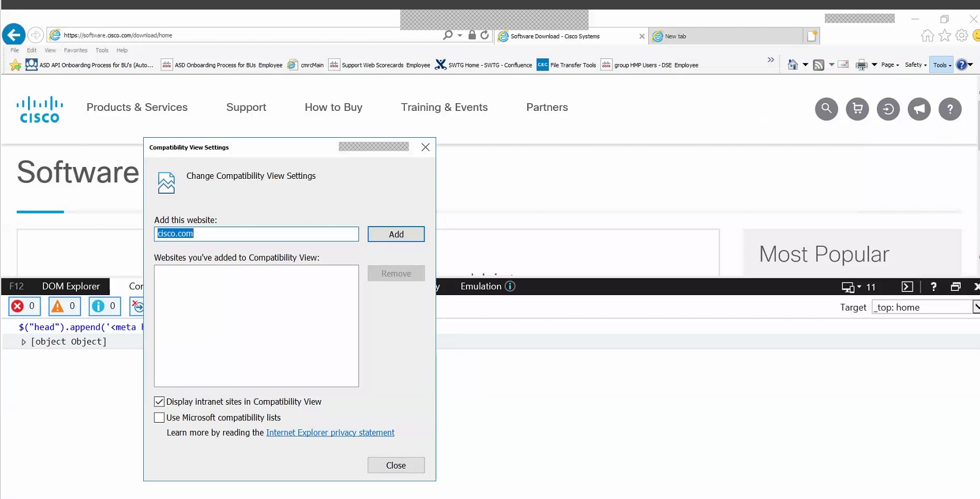This screenshot has height=499, width=980.
Task: Click the Add button in Compatibility View Settings
Action: 396,234
